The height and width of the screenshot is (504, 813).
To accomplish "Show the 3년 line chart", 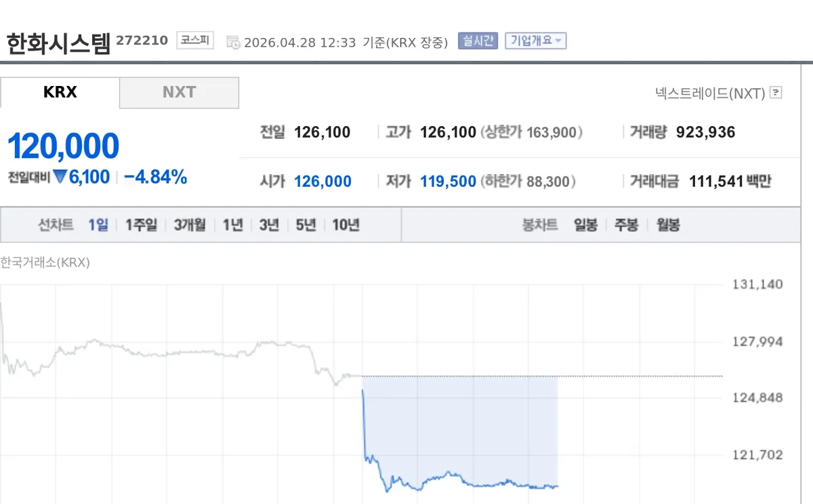I will pos(269,225).
